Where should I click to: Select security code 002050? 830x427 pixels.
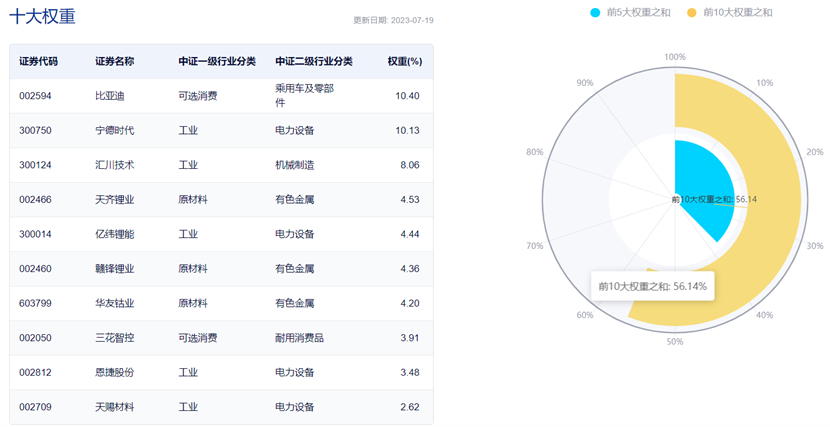pyautogui.click(x=35, y=338)
